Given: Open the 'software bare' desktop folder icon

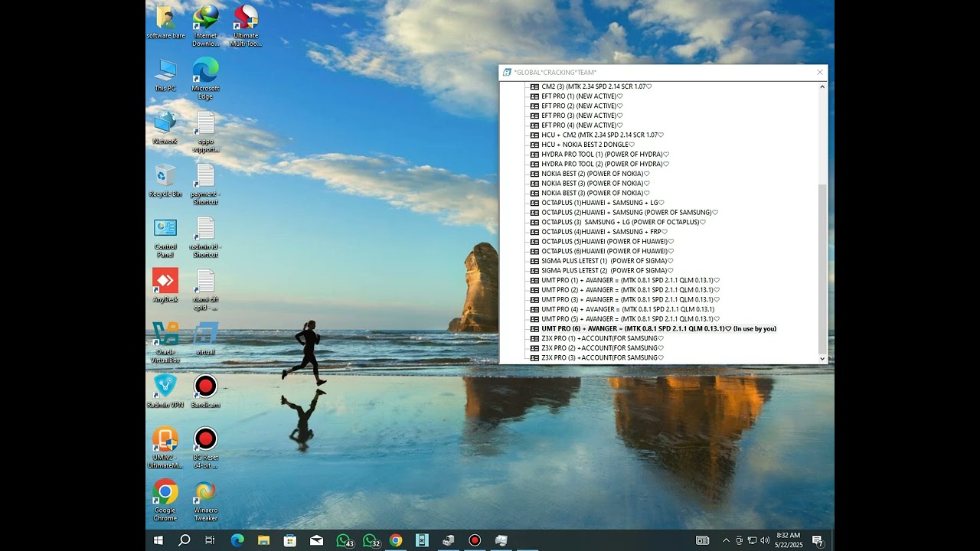Looking at the screenshot, I should (165, 22).
